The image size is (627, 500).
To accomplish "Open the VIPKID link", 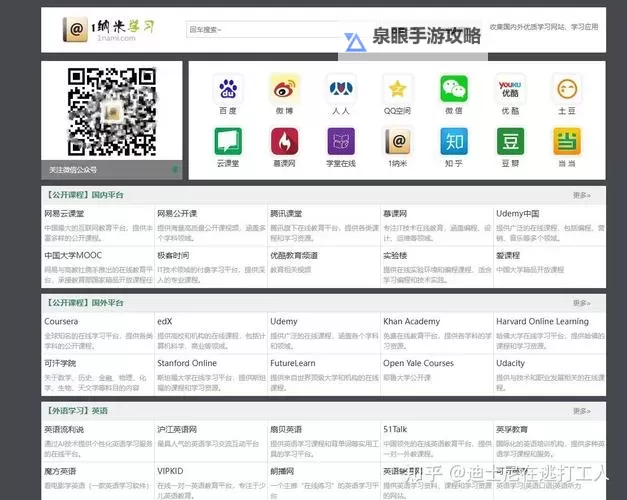I will click(170, 471).
